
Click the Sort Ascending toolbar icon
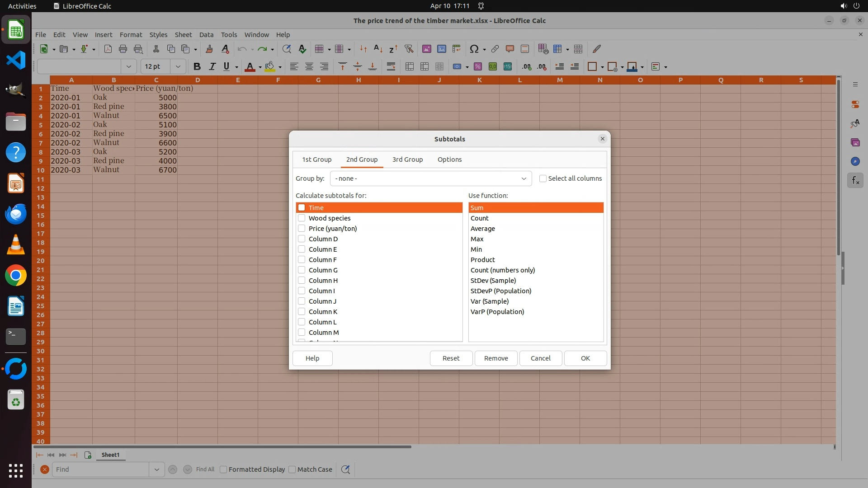tap(378, 49)
